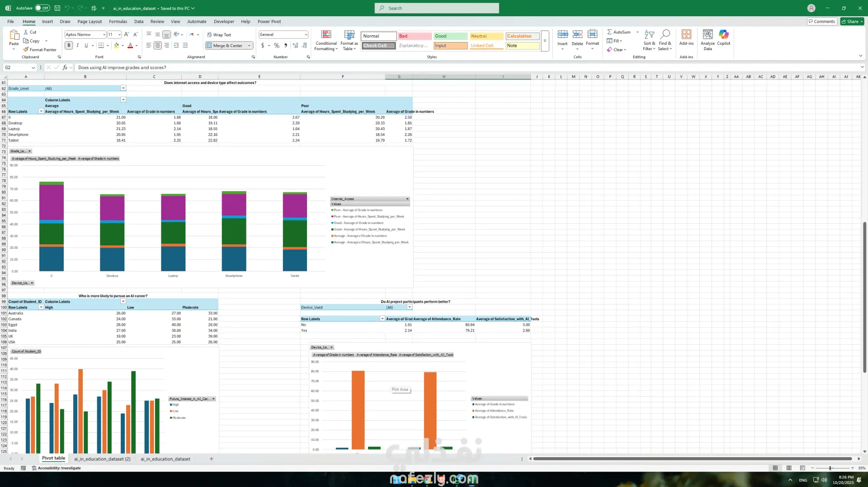Screen dimensions: 868x487
Task: Toggle Wrap Text for the cell
Action: 219,35
